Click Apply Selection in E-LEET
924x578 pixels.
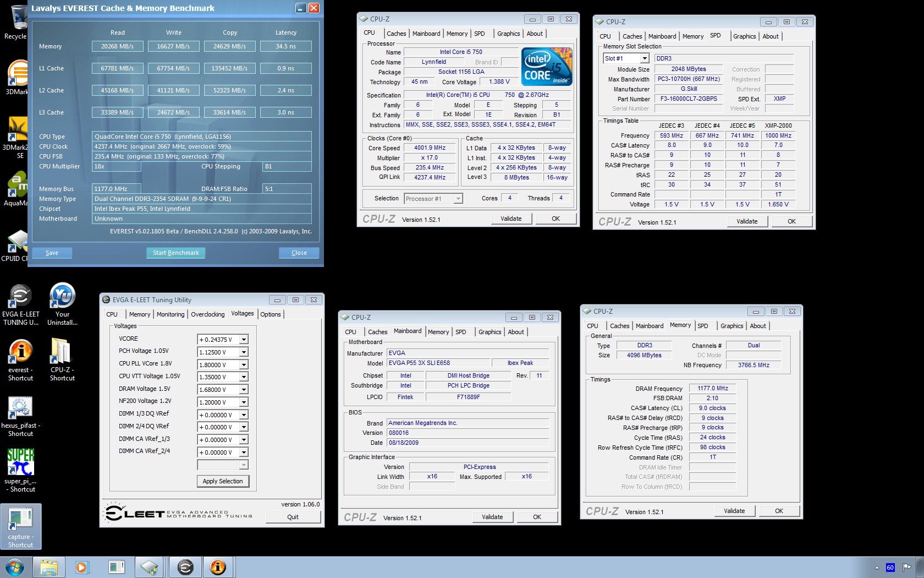(x=223, y=481)
